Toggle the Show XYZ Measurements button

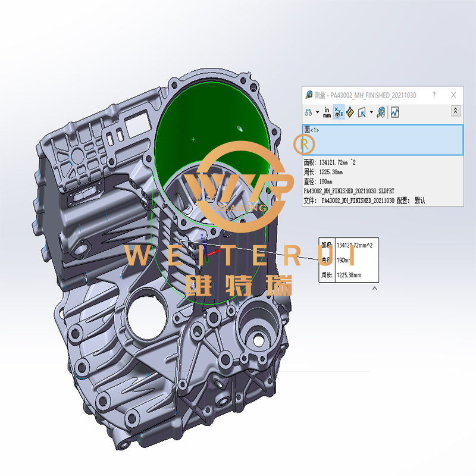[339, 112]
